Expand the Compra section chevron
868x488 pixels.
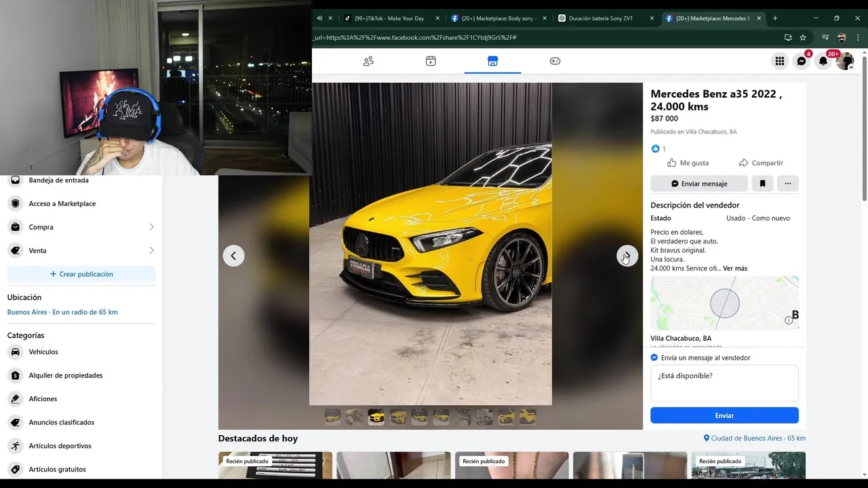pyautogui.click(x=151, y=227)
